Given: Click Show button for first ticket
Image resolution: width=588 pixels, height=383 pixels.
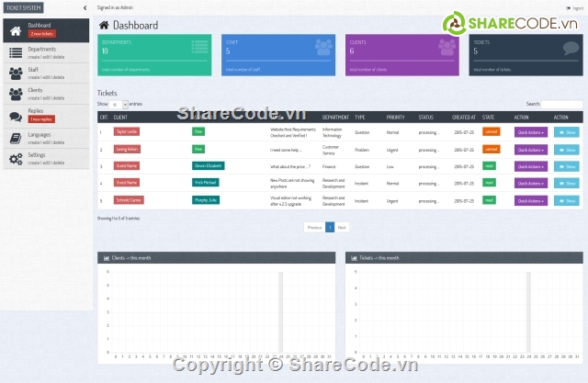Looking at the screenshot, I should [x=567, y=132].
